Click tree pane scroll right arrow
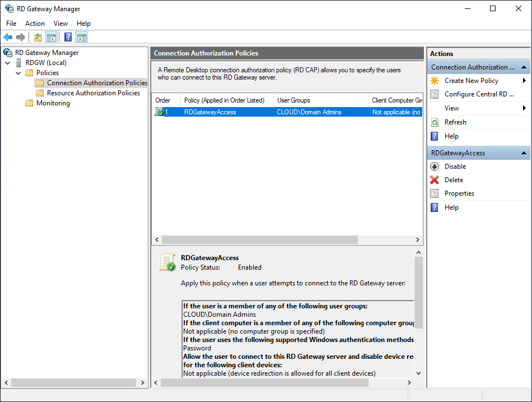 [x=142, y=382]
